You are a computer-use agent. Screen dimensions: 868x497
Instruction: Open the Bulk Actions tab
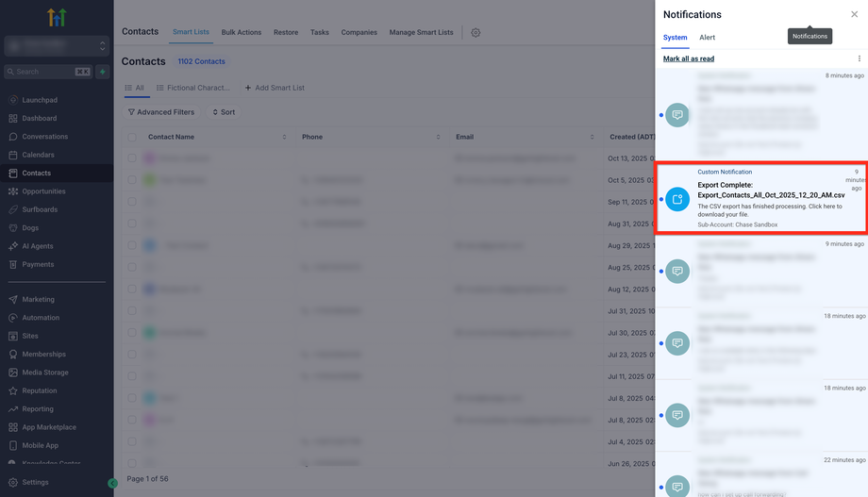click(x=242, y=33)
